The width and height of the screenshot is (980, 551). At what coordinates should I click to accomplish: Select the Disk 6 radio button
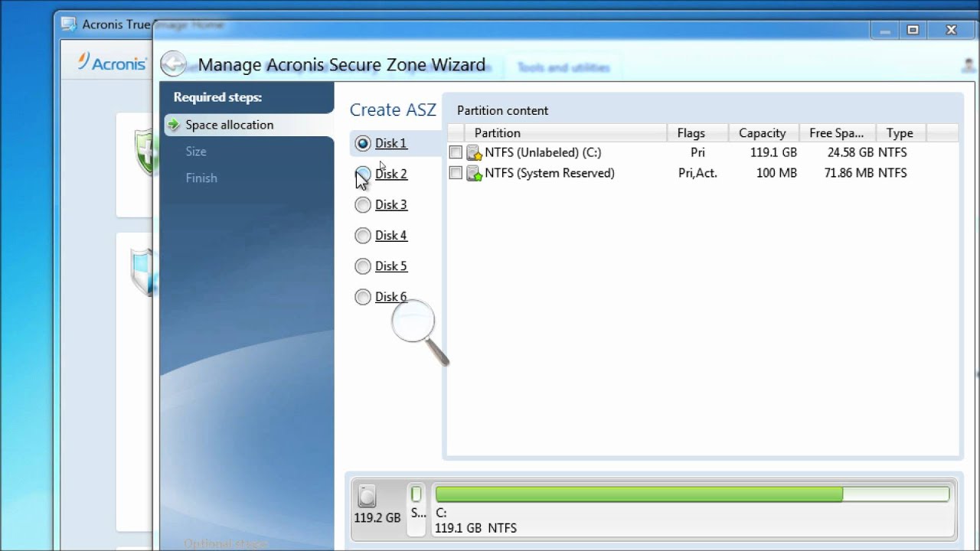click(x=363, y=297)
